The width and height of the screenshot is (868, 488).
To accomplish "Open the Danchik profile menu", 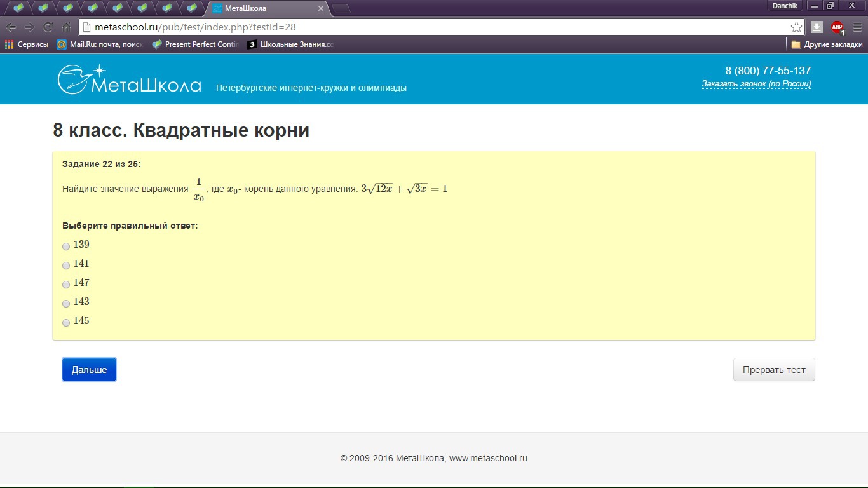I will click(785, 5).
